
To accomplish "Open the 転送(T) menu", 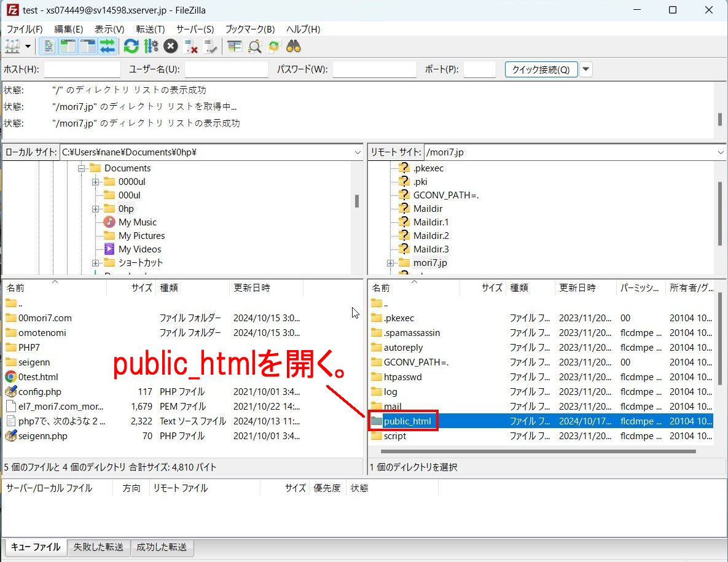I will point(151,29).
